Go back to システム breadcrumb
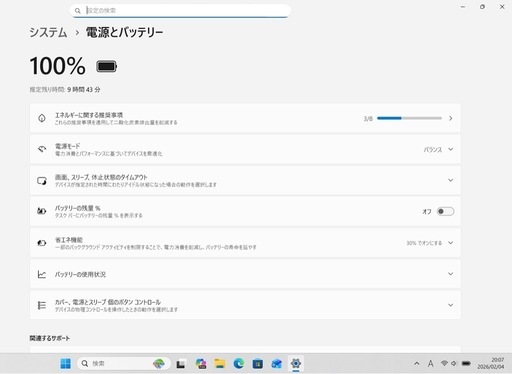This screenshot has width=512, height=374. click(48, 32)
